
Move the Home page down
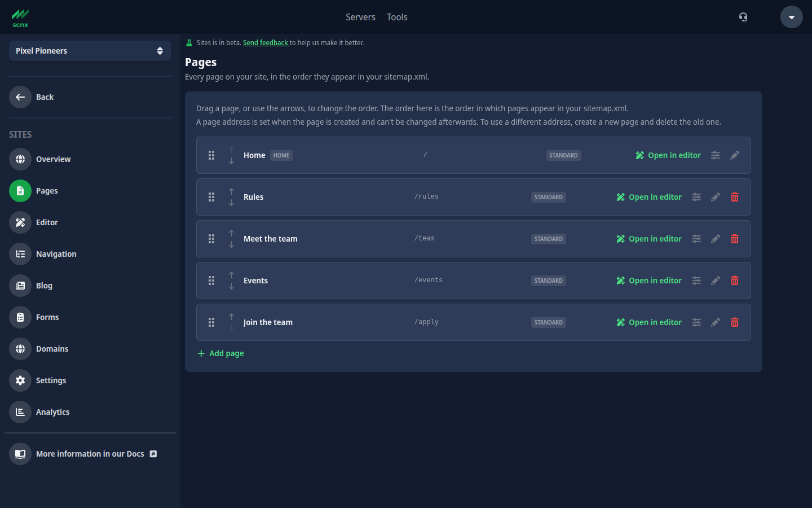pyautogui.click(x=231, y=161)
